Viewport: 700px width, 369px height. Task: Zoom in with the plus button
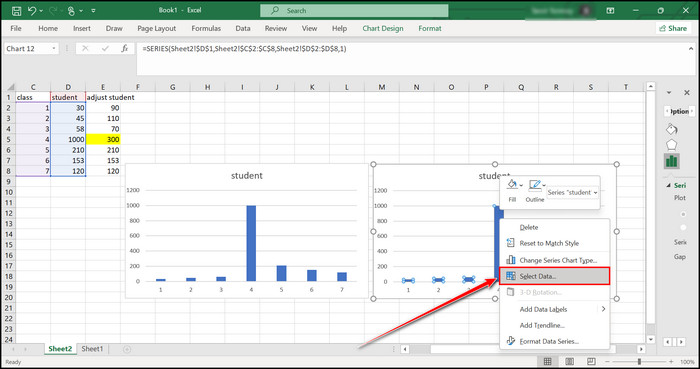tap(671, 361)
